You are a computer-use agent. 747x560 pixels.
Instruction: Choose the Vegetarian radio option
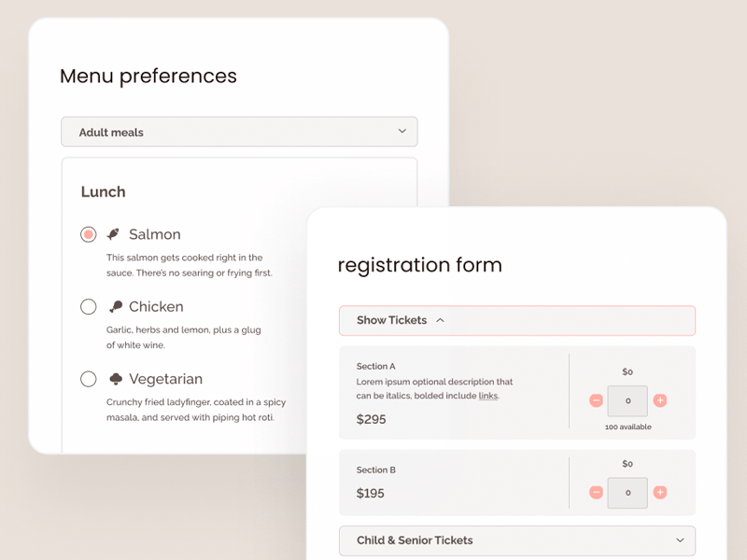(89, 379)
